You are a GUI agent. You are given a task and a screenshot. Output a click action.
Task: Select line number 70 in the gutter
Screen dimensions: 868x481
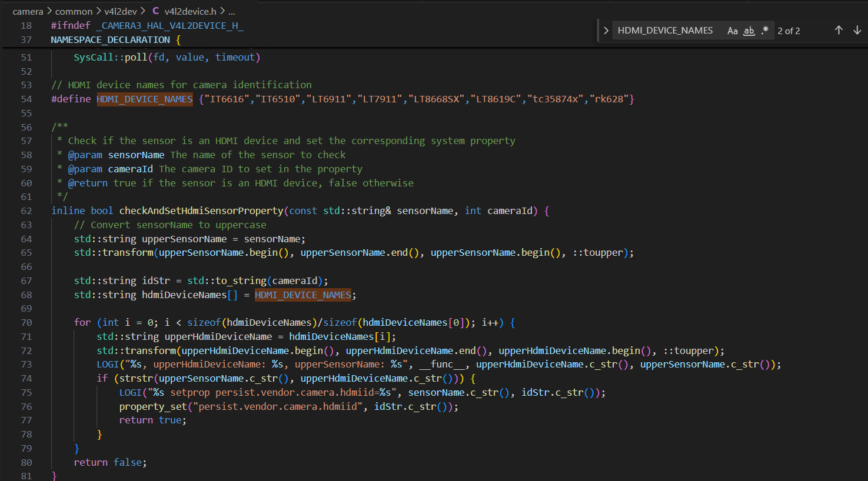click(26, 322)
